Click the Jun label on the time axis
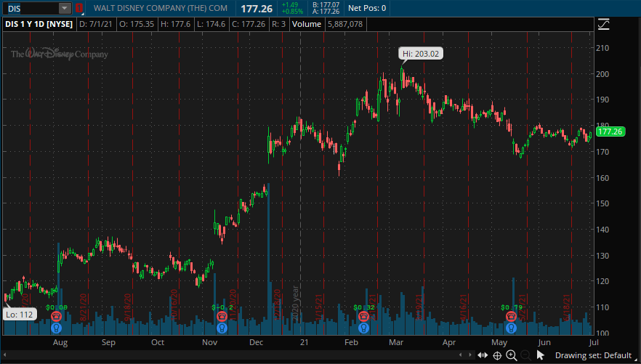The image size is (641, 364). pos(544,342)
